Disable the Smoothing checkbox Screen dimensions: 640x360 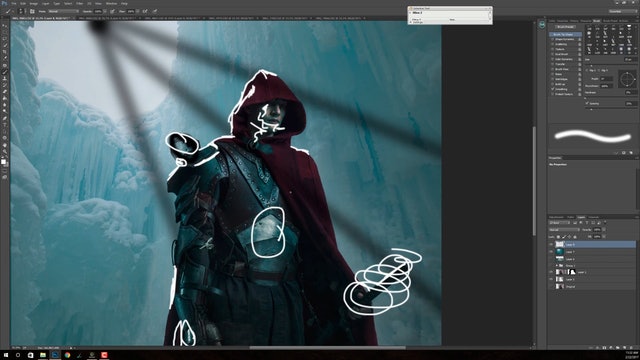[x=553, y=89]
